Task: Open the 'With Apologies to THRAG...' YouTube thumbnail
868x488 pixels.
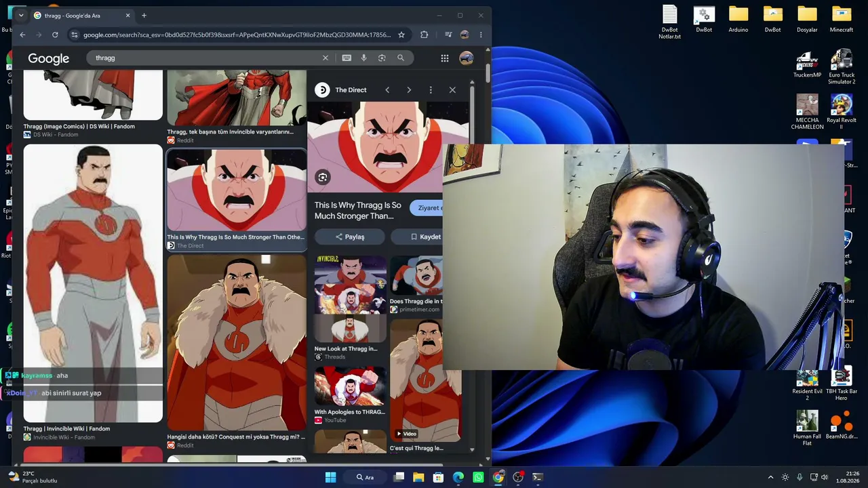Action: pyautogui.click(x=350, y=385)
